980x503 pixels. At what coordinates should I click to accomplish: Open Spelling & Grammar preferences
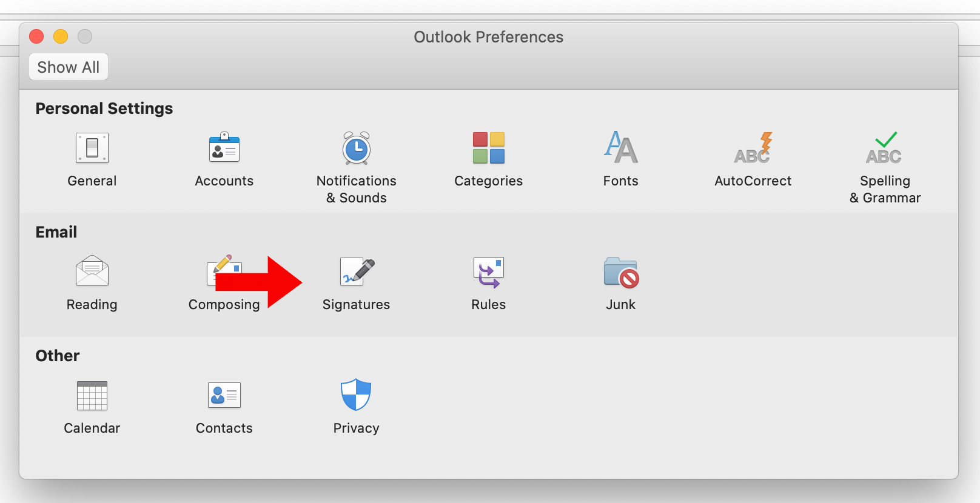tap(885, 148)
